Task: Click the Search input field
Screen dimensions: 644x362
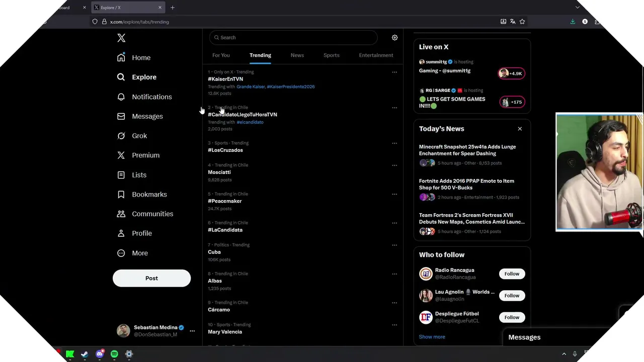Action: click(x=293, y=38)
